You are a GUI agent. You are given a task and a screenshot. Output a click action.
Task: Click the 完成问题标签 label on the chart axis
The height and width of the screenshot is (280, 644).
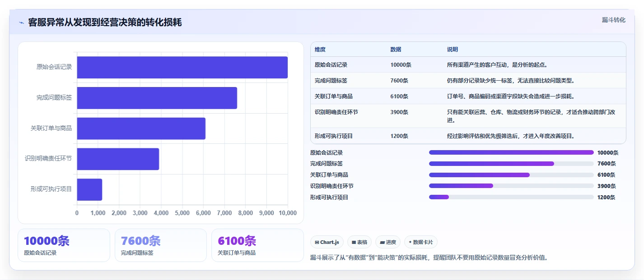54,98
